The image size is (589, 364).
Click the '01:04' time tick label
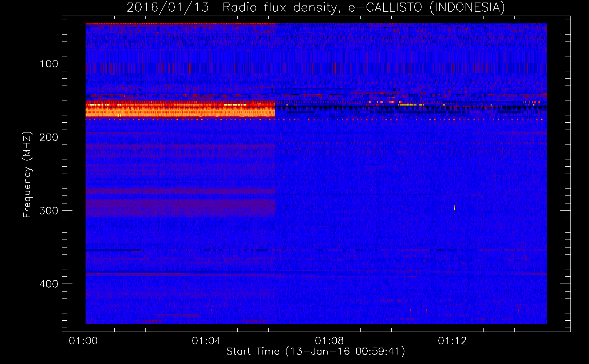tap(206, 341)
